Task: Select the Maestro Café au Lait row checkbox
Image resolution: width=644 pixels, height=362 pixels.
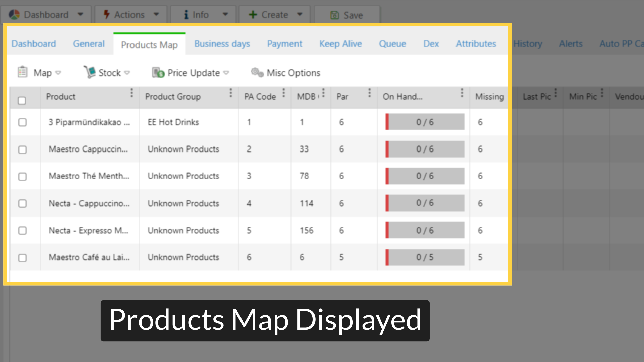Action: click(22, 258)
